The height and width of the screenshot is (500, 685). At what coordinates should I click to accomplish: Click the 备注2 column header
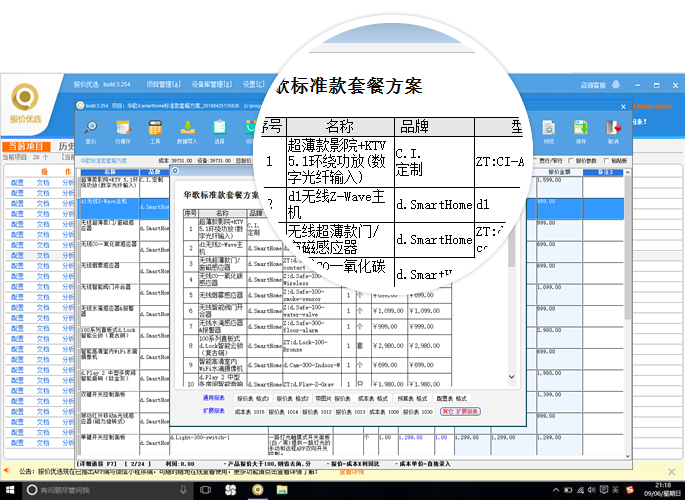click(604, 172)
